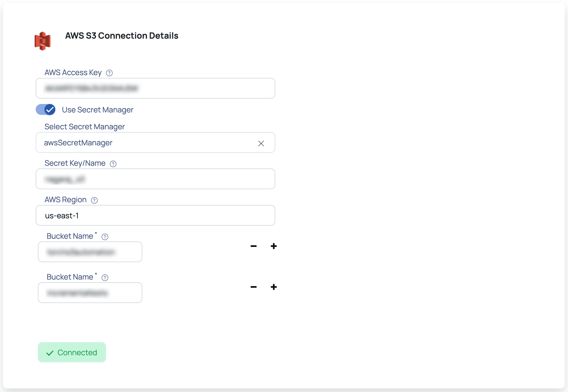Image resolution: width=568 pixels, height=392 pixels.
Task: Open help tooltip for AWS Region
Action: [94, 200]
